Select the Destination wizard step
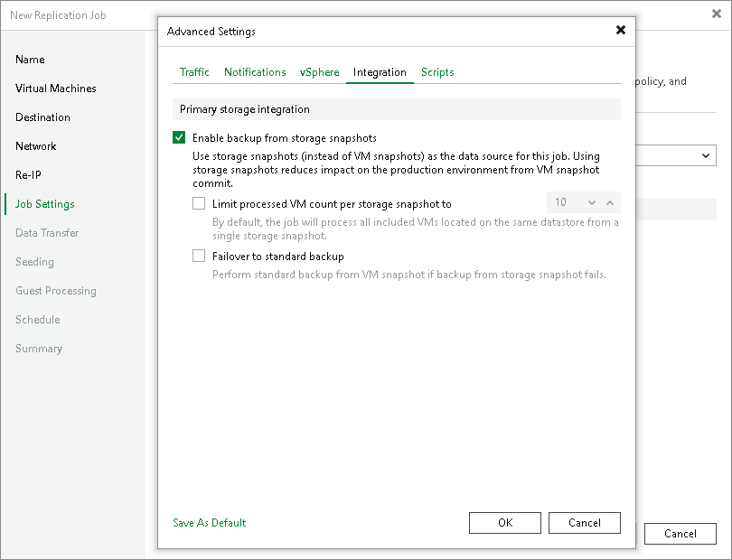 click(x=42, y=117)
